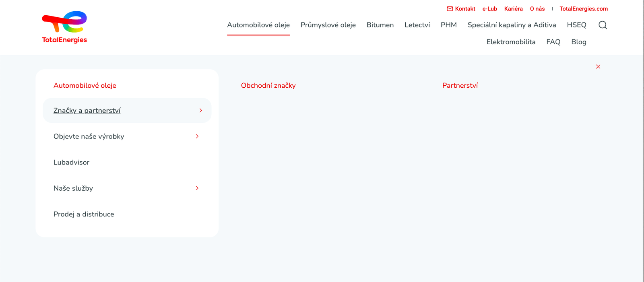Open the e-Lub link
Screen dimensions: 644x282
(x=489, y=9)
